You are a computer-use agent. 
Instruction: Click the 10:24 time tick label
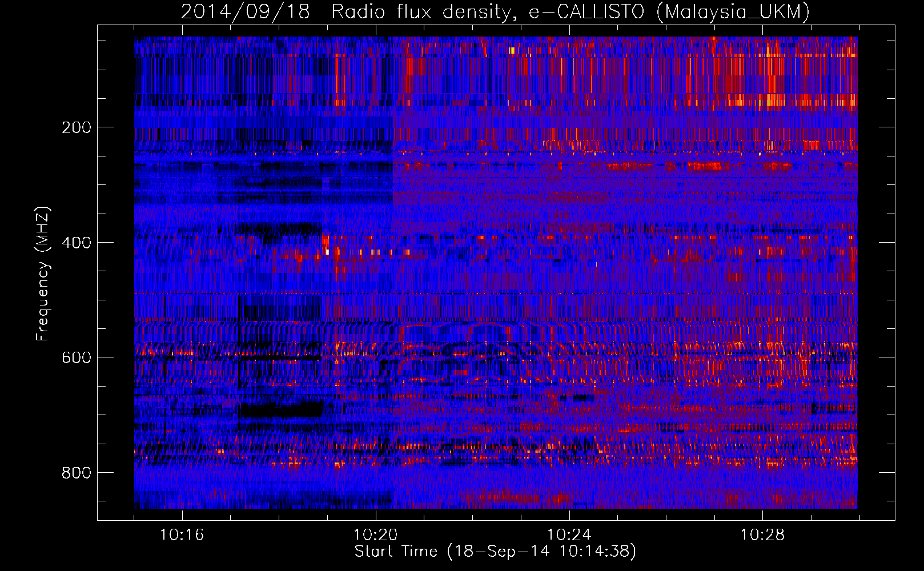(x=569, y=535)
